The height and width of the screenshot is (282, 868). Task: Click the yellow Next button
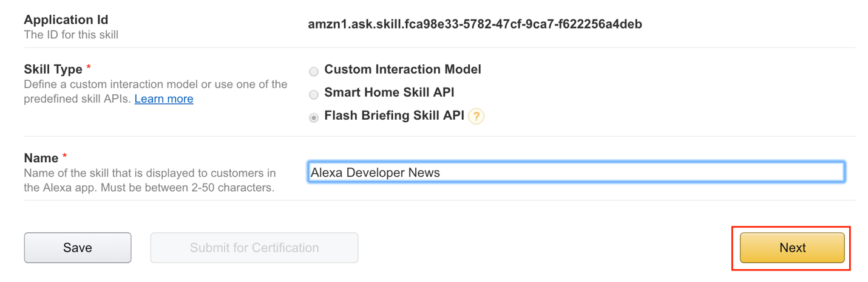(x=792, y=248)
